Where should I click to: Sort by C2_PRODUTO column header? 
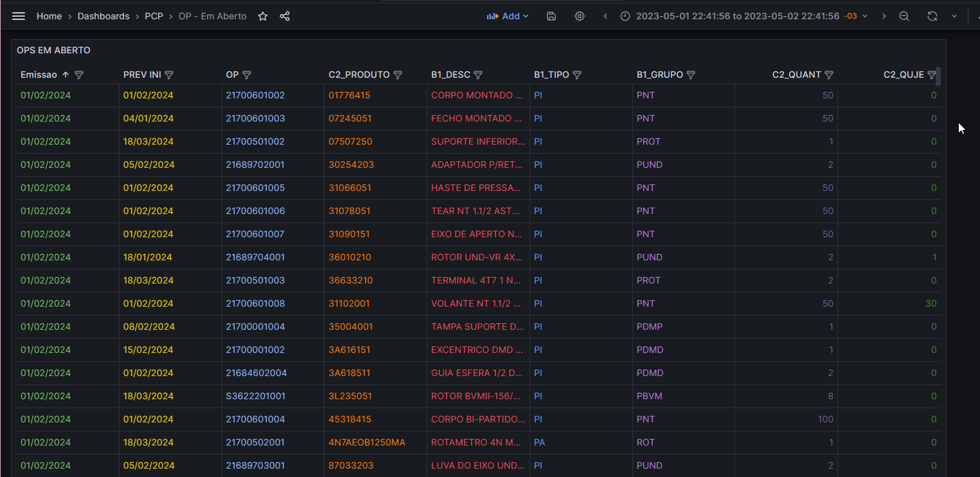tap(359, 75)
